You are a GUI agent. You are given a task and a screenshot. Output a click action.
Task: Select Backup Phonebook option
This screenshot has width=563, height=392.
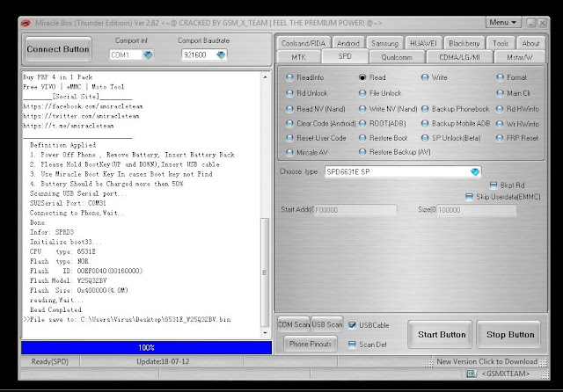(x=456, y=109)
